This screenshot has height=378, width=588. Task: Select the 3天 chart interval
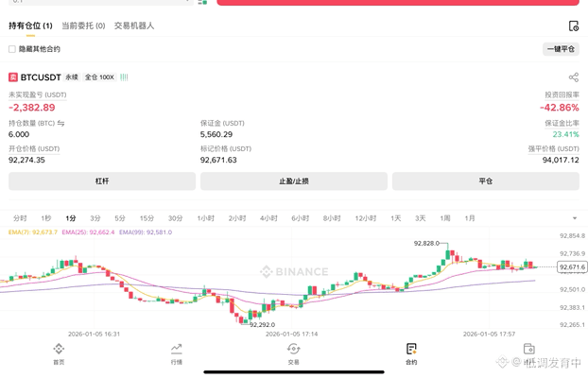click(421, 218)
